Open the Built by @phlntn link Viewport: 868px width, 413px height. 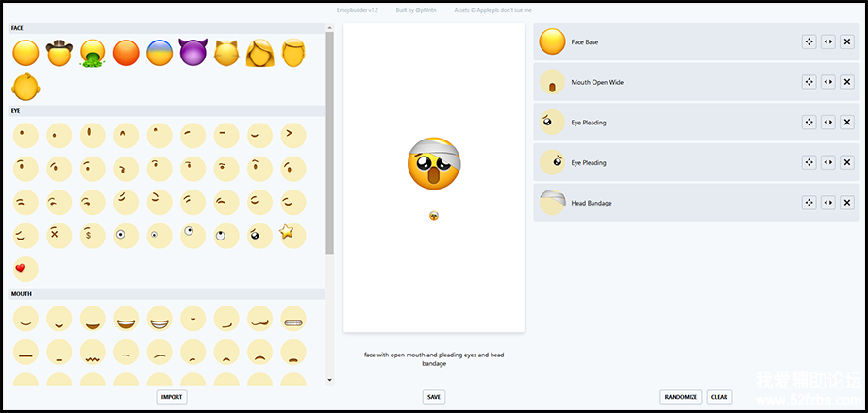416,10
